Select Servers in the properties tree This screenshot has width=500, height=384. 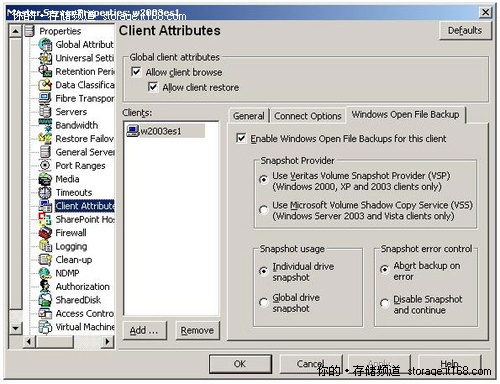tap(71, 112)
